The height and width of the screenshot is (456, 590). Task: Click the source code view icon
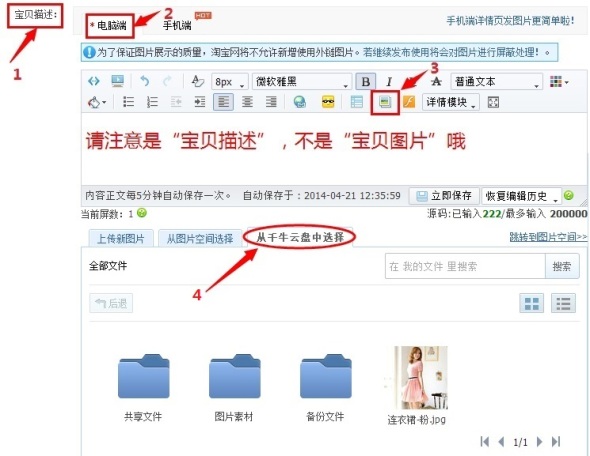point(94,81)
